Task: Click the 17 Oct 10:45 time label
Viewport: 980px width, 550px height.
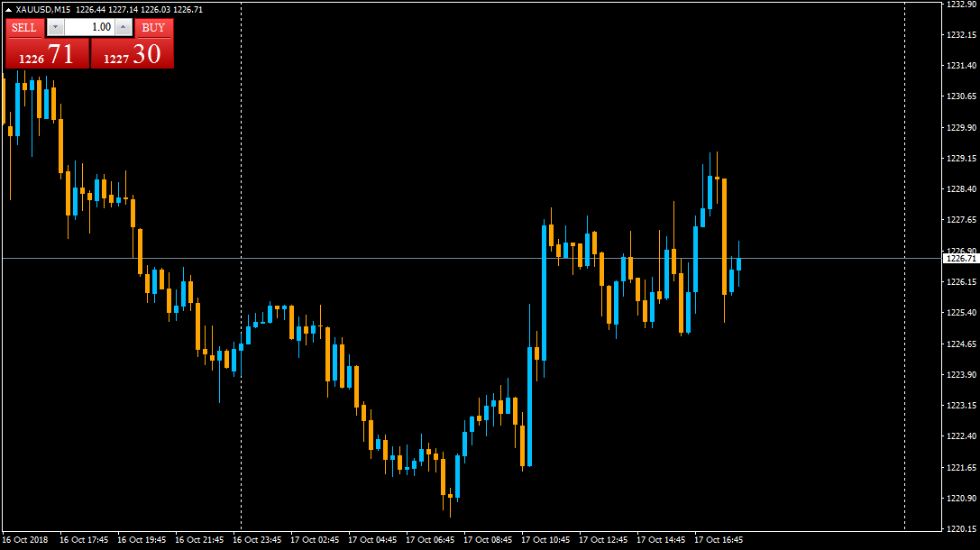Action: point(547,540)
